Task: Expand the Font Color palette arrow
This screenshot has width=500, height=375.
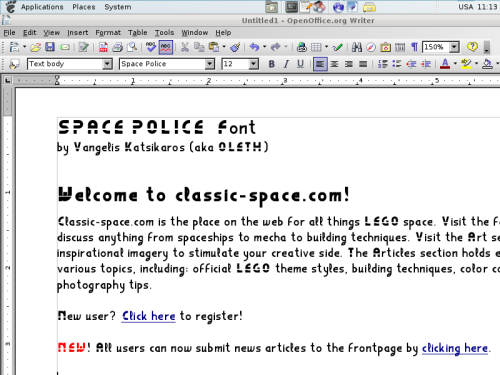Action: [x=455, y=64]
